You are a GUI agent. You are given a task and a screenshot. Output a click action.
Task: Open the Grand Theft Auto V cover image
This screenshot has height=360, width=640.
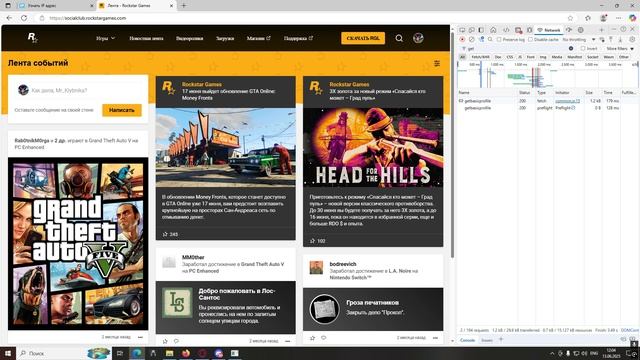coord(78,244)
